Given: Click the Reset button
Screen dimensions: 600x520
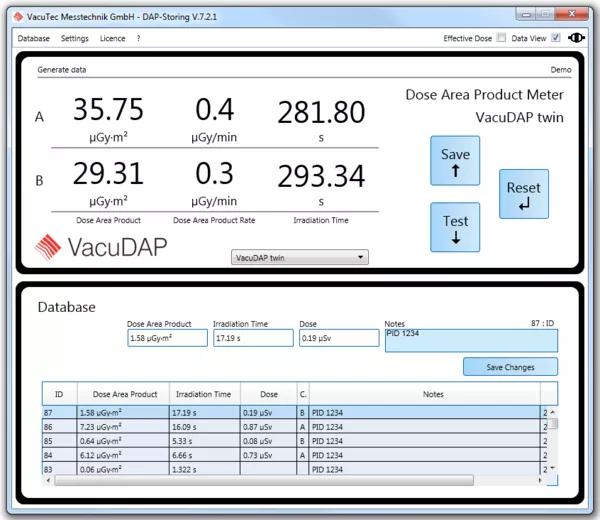Looking at the screenshot, I should click(524, 194).
